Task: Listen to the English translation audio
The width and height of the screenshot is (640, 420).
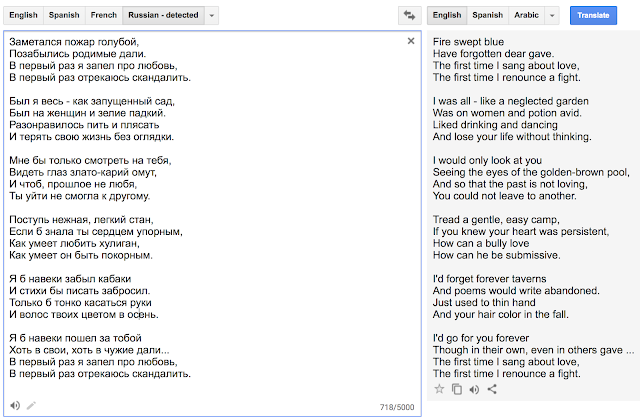Action: click(x=474, y=389)
